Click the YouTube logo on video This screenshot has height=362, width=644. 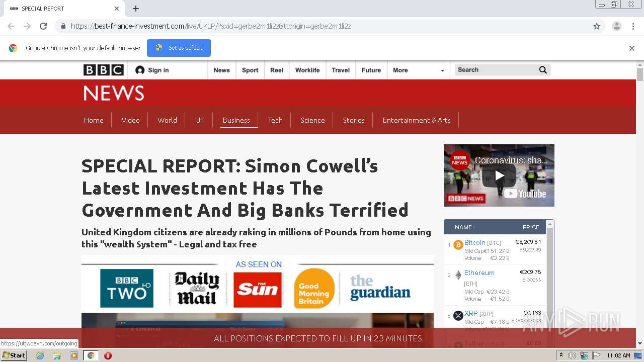(x=525, y=194)
